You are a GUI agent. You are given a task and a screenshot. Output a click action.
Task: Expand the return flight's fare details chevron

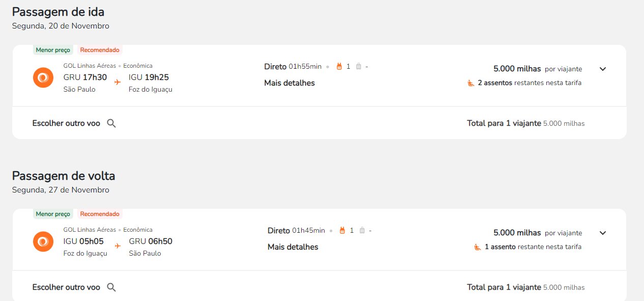click(x=603, y=233)
